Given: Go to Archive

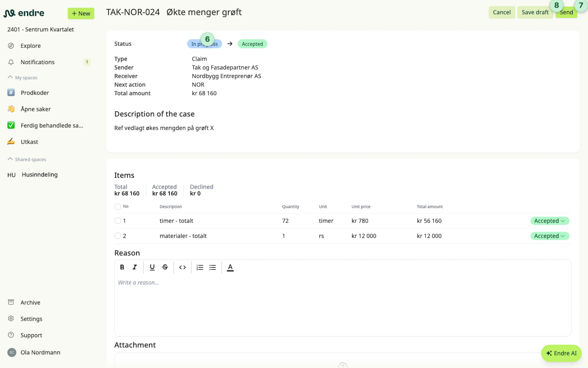Looking at the screenshot, I should coord(30,302).
